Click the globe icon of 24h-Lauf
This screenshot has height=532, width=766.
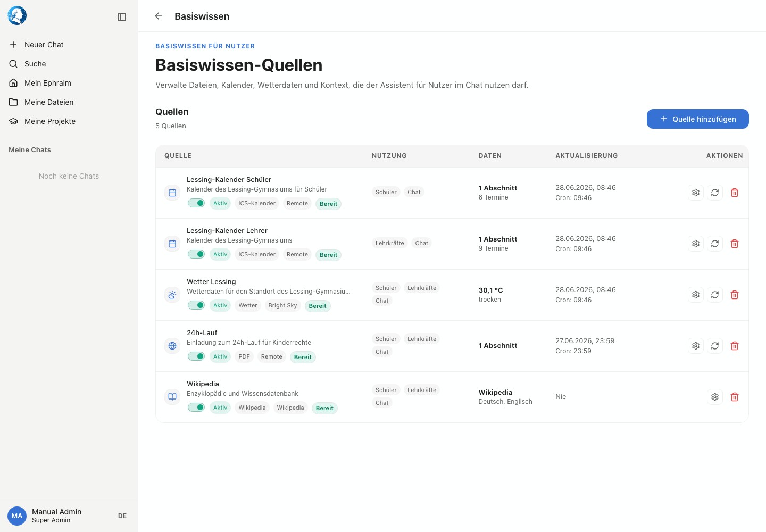click(172, 346)
